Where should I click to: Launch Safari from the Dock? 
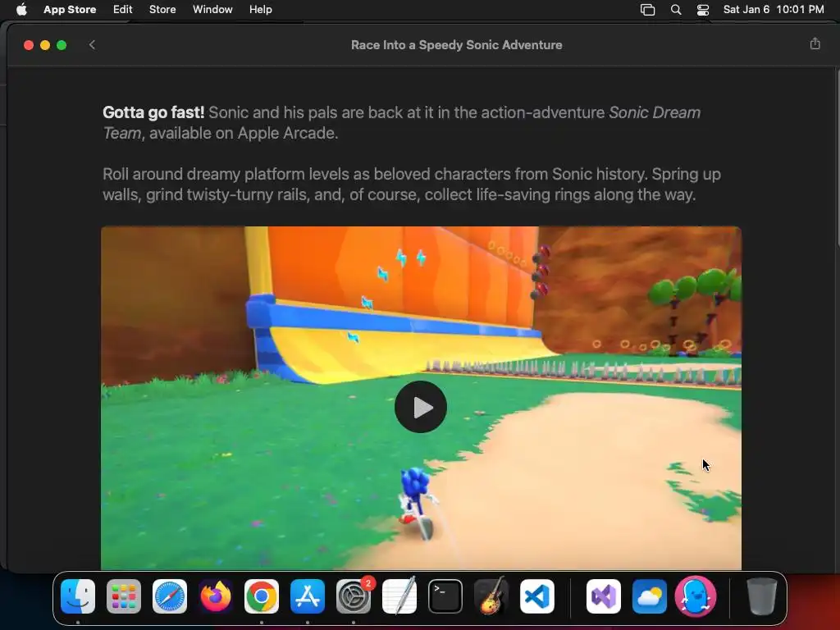coord(170,596)
